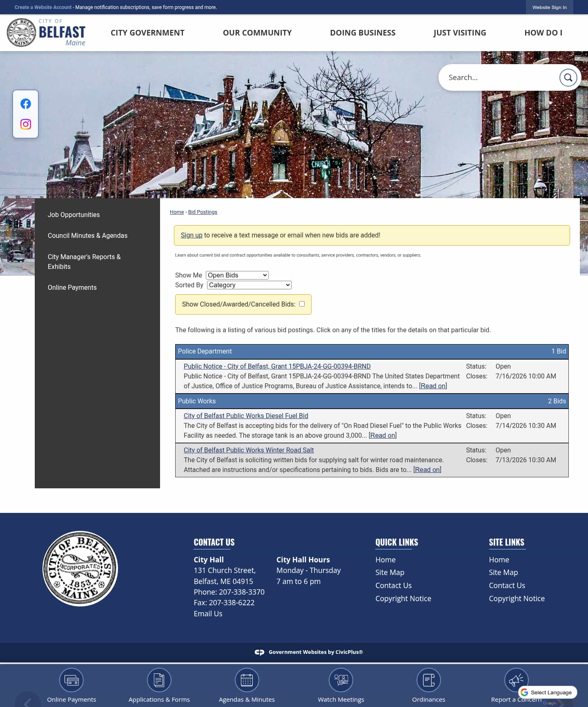The height and width of the screenshot is (707, 588).
Task: Click the Email Us link in footer
Action: [208, 613]
